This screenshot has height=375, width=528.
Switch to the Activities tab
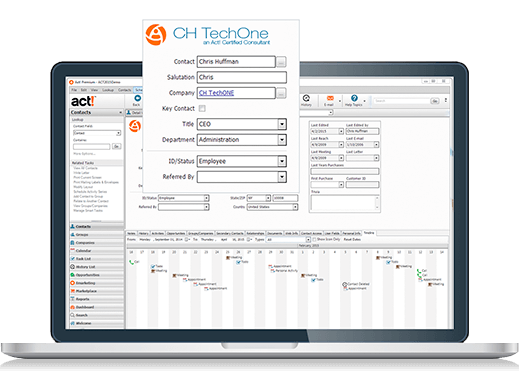click(157, 233)
